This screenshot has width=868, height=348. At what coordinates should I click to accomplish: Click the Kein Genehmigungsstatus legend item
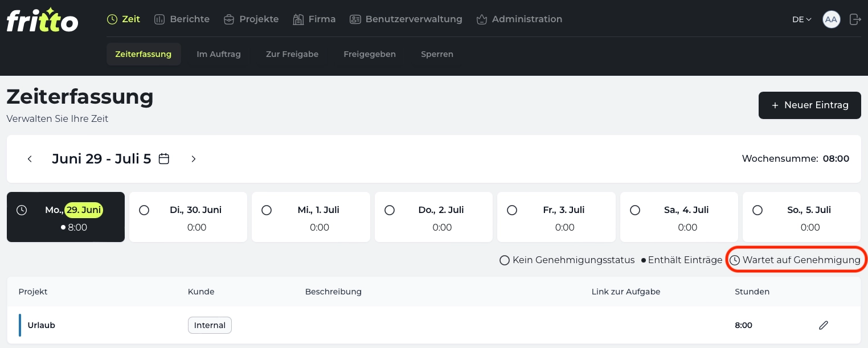(567, 260)
